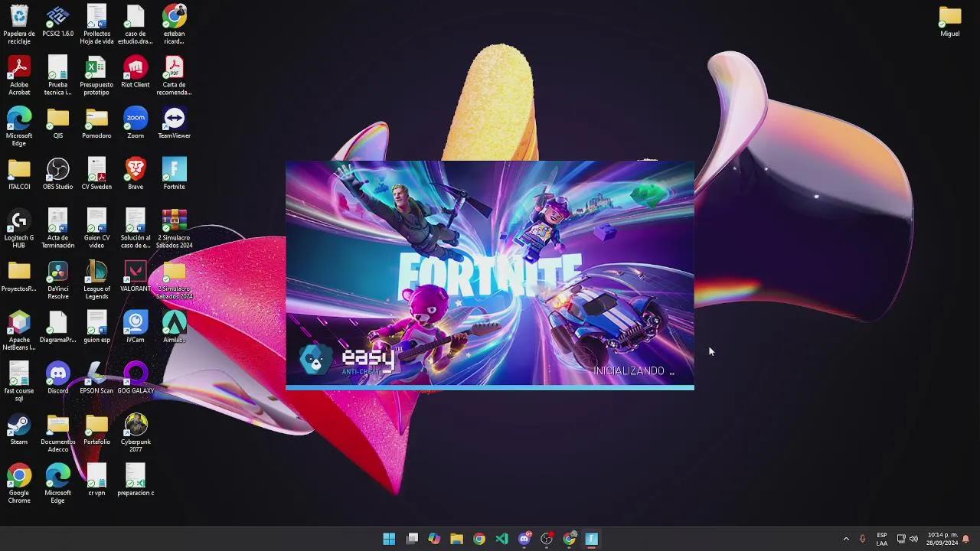Image resolution: width=980 pixels, height=551 pixels.
Task: Open the Apache NetBeans IDE shortcut
Action: click(19, 331)
